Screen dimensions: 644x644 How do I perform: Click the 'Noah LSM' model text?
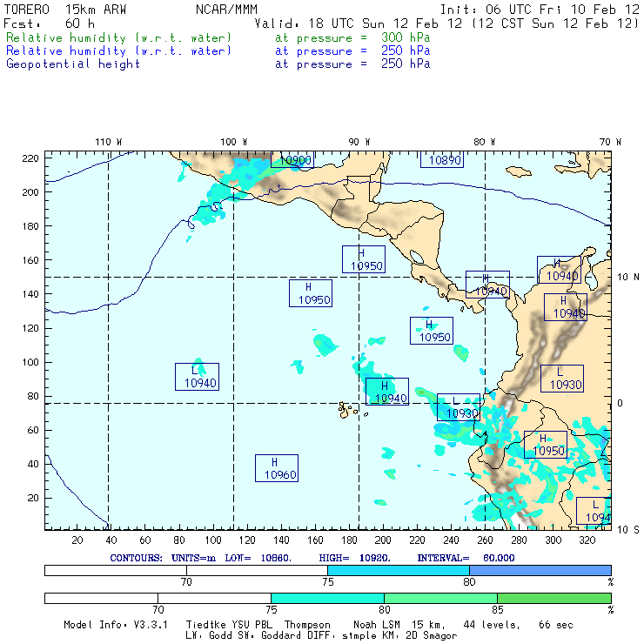pos(377,625)
